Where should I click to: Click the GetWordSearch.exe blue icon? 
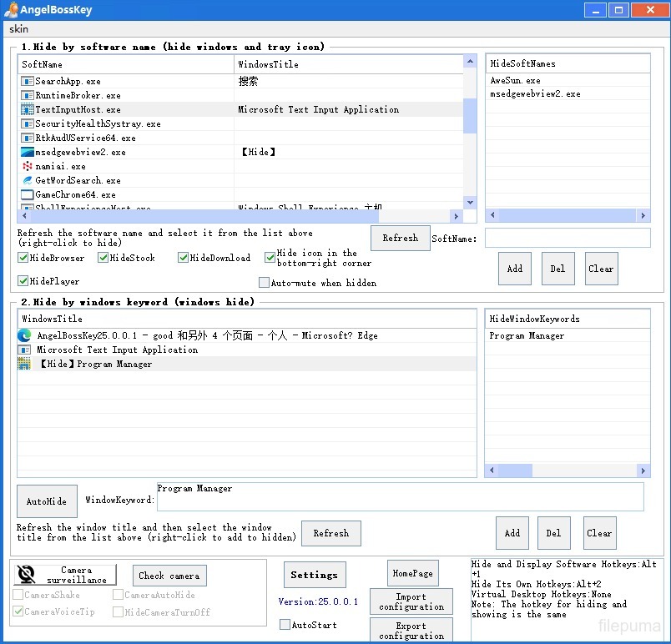click(27, 180)
